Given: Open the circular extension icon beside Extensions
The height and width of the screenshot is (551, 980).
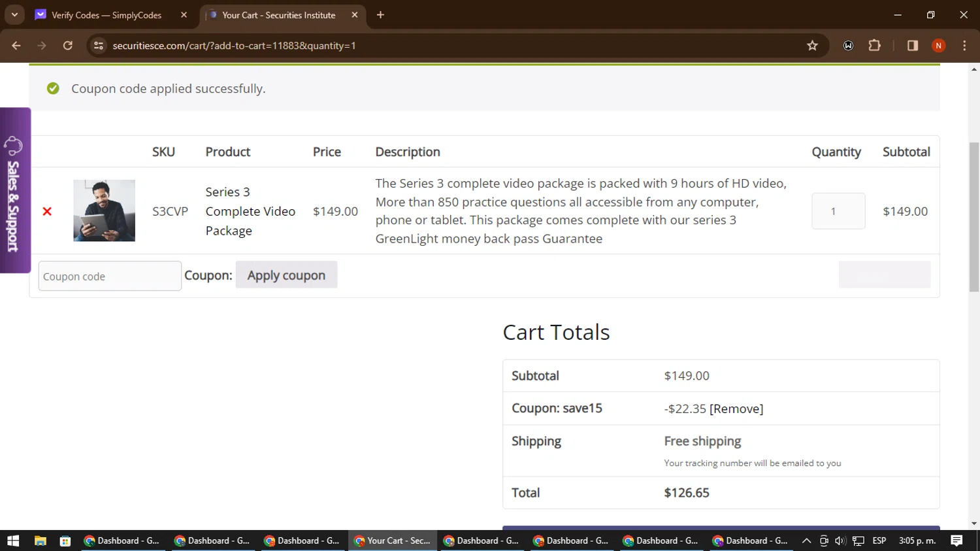Looking at the screenshot, I should (848, 46).
